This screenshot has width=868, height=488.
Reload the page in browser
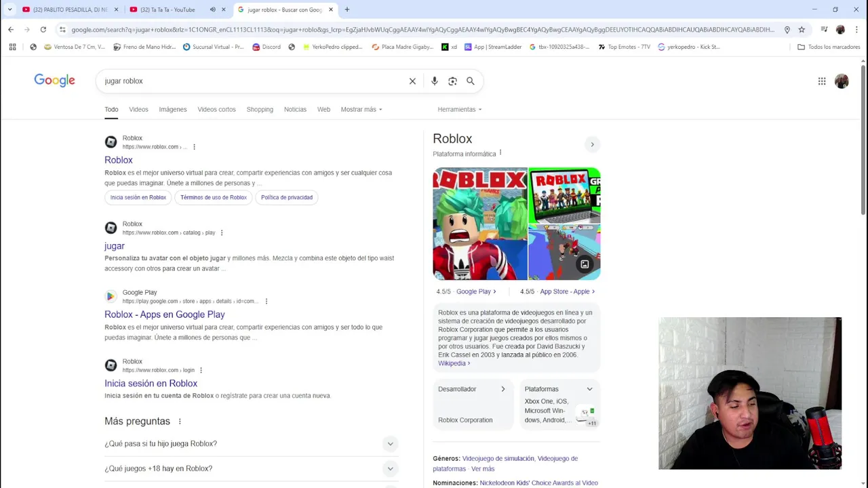click(x=43, y=29)
